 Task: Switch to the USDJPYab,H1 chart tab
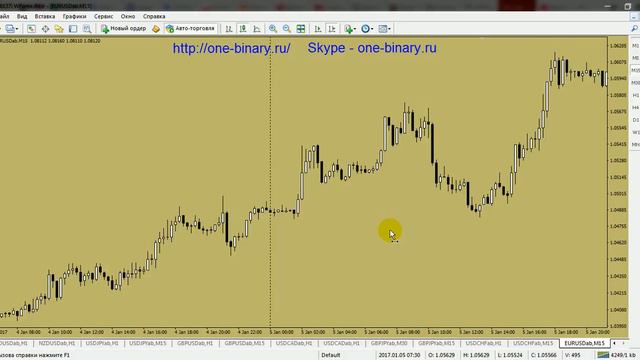click(x=102, y=343)
